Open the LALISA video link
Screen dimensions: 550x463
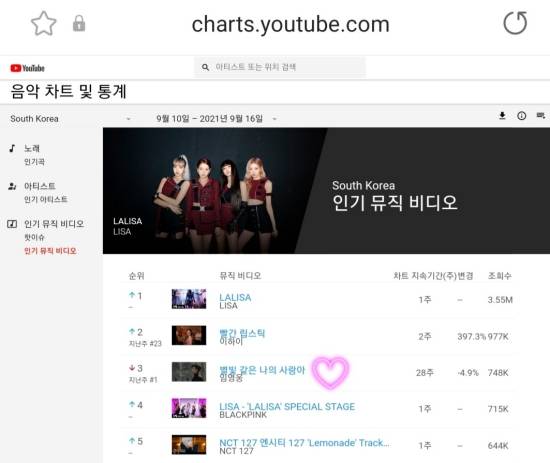(x=235, y=297)
